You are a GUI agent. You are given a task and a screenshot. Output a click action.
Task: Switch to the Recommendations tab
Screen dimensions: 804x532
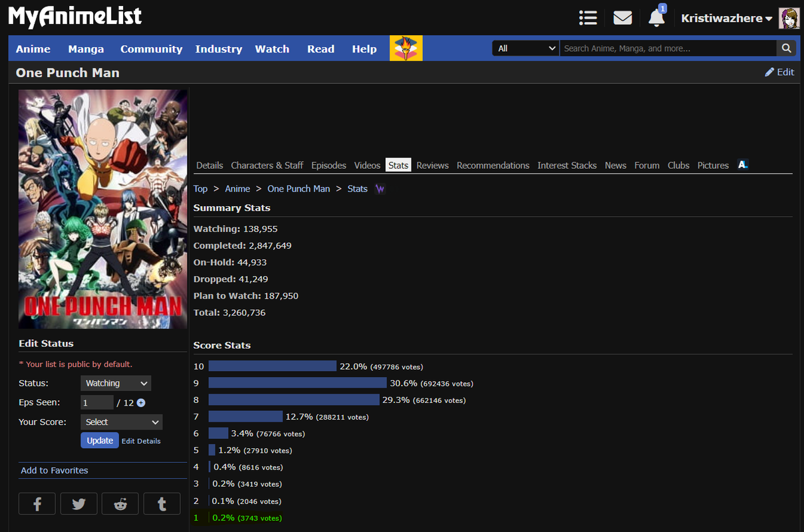[493, 165]
